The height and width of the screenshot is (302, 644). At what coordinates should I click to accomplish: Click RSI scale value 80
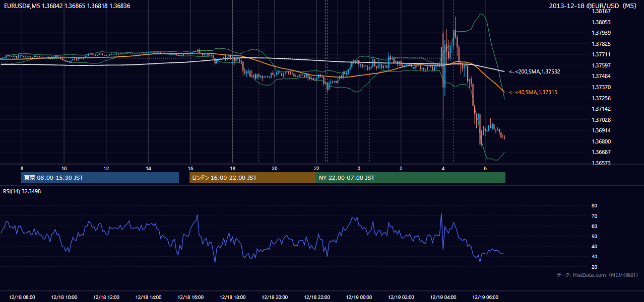pos(594,206)
